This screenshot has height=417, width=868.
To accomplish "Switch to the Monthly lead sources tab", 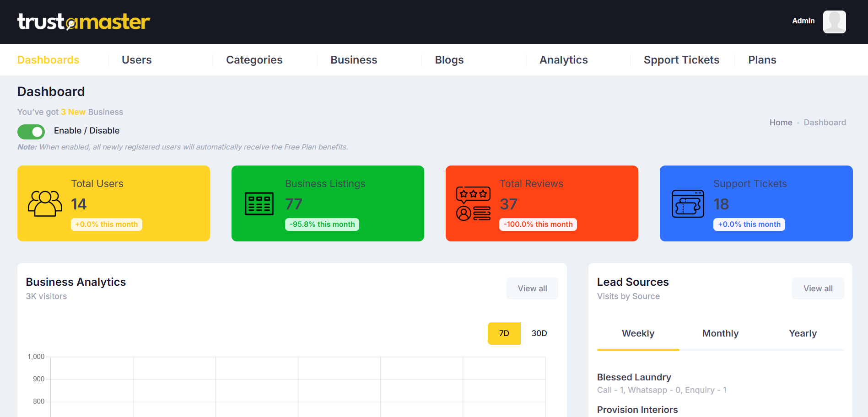I will pos(720,333).
